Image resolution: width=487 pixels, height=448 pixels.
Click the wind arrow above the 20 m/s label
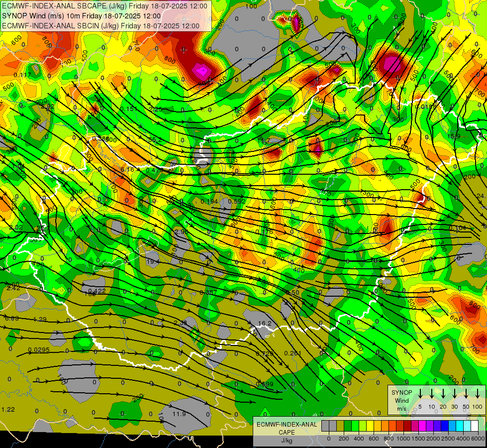click(443, 393)
